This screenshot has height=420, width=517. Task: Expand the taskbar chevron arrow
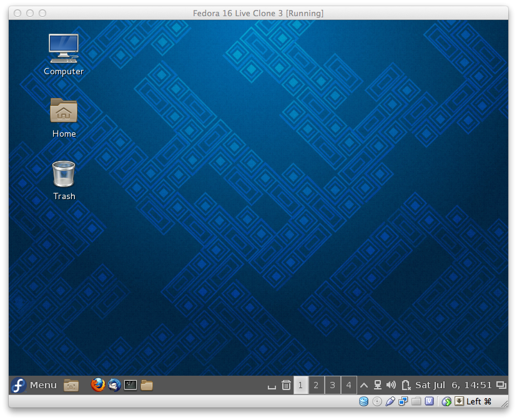(x=363, y=385)
